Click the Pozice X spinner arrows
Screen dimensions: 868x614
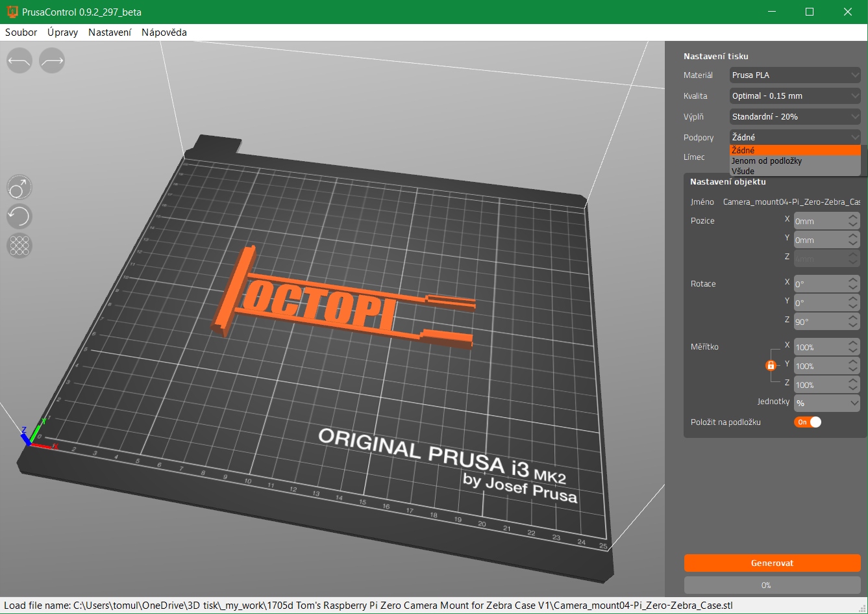pos(854,222)
